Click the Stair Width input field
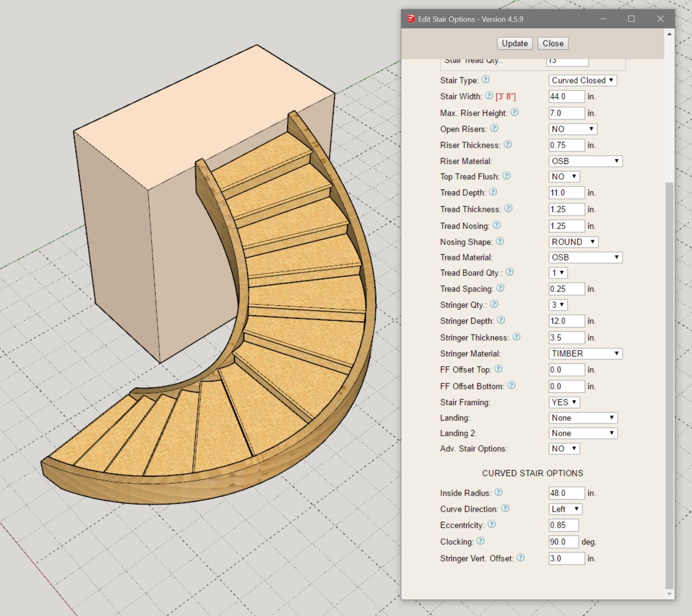This screenshot has height=616, width=692. pos(567,97)
